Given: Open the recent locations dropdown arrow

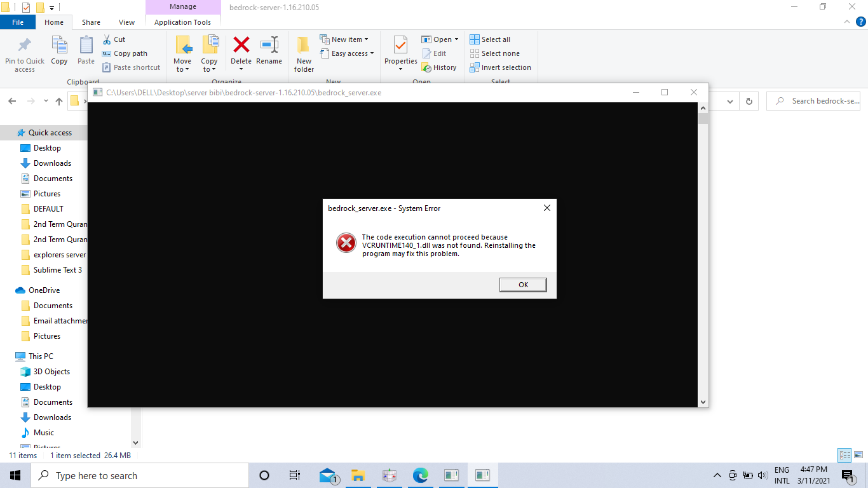Looking at the screenshot, I should click(x=46, y=101).
